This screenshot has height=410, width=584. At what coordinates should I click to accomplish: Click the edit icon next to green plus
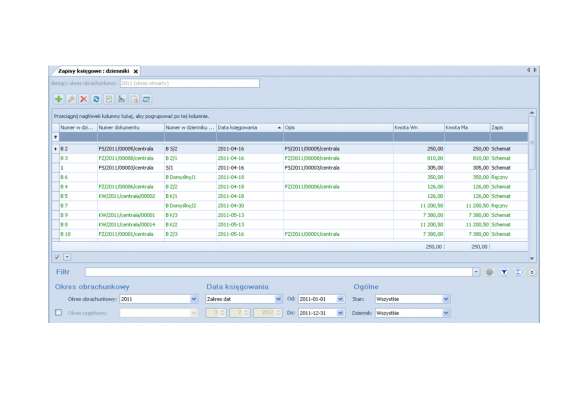[71, 99]
